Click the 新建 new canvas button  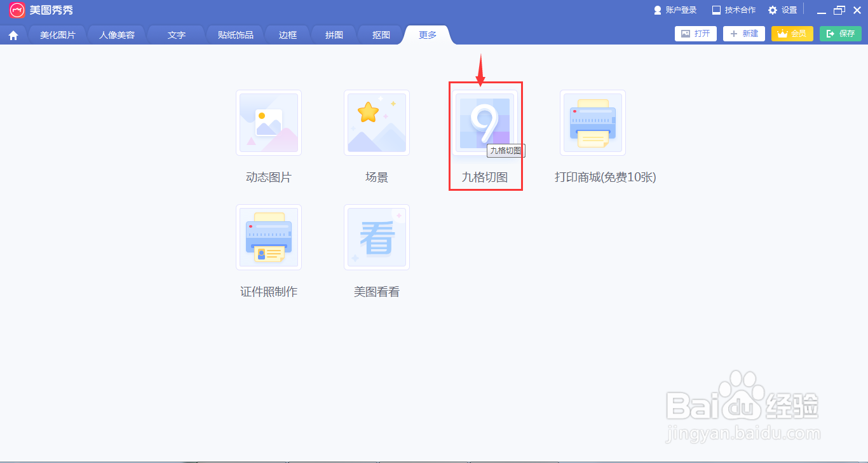(744, 34)
